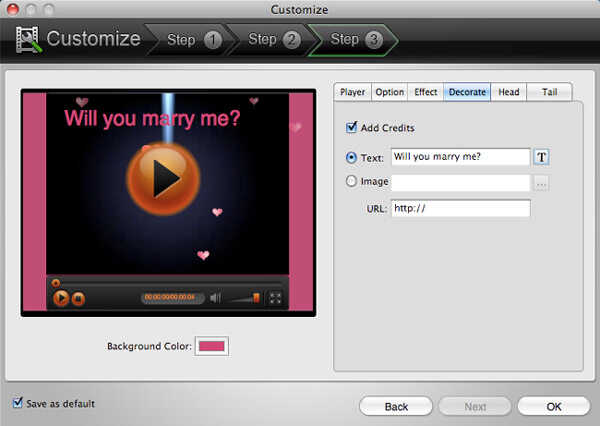The height and width of the screenshot is (426, 600).
Task: Open the Head tab
Action: [x=509, y=92]
